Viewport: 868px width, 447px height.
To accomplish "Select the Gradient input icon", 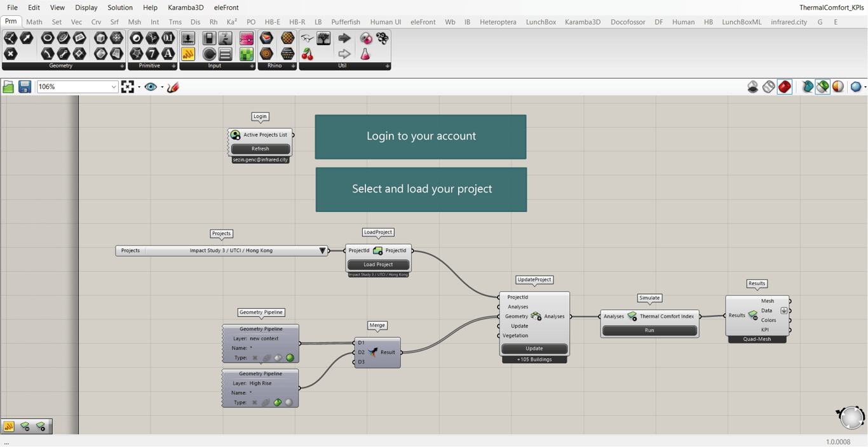I will (x=247, y=38).
